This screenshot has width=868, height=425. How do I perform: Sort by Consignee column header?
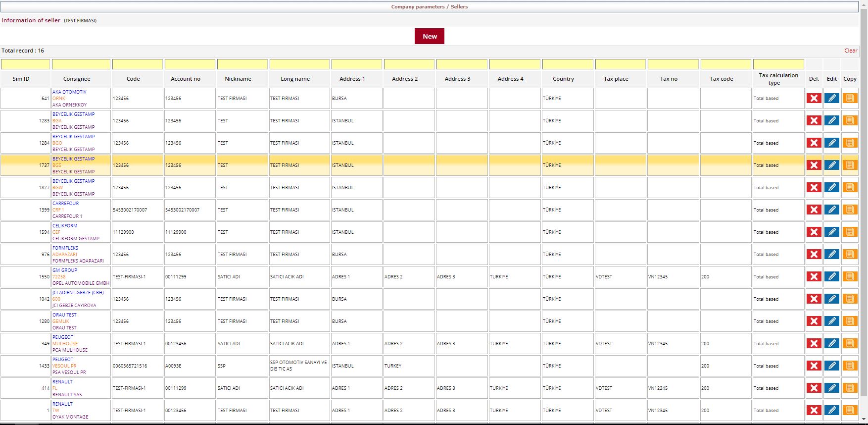pyautogui.click(x=77, y=79)
